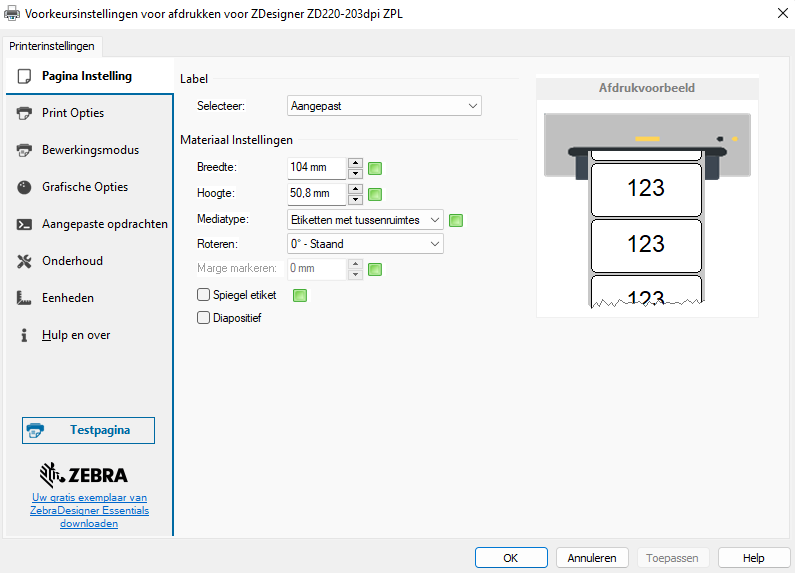This screenshot has width=795, height=573.
Task: Click the Marge markeren down arrow
Action: (x=355, y=274)
